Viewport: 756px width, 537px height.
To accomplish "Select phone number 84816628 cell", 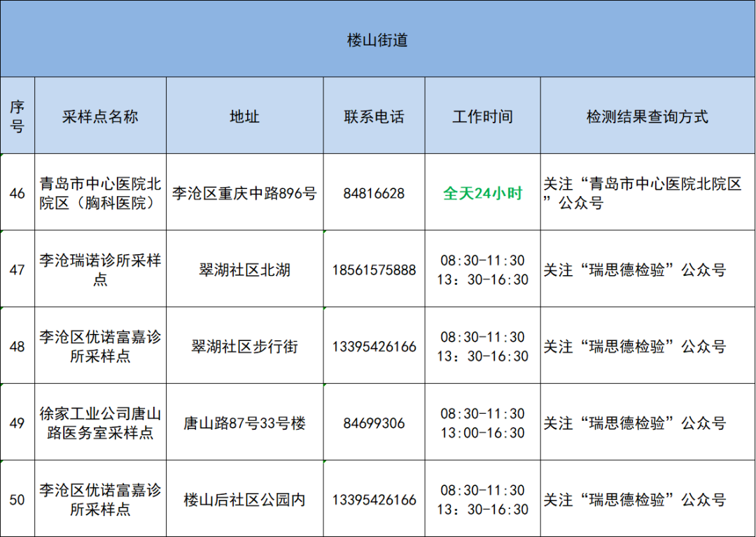I will [374, 193].
